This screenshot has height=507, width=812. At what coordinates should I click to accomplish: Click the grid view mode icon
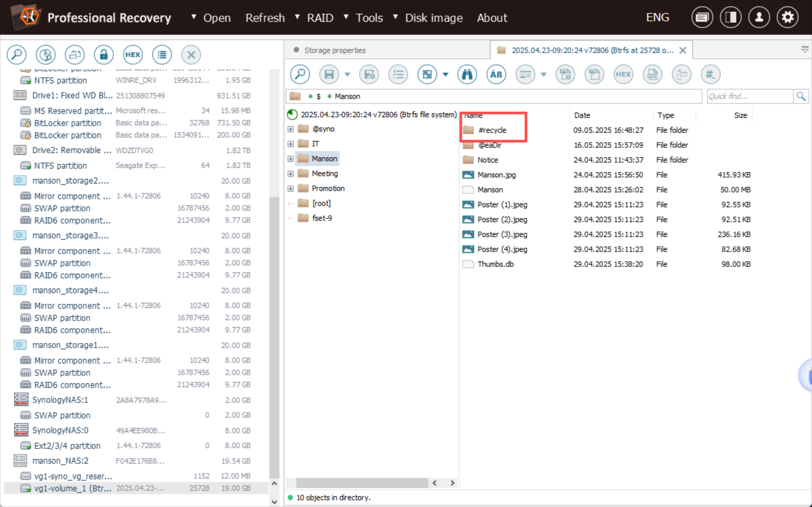(427, 74)
